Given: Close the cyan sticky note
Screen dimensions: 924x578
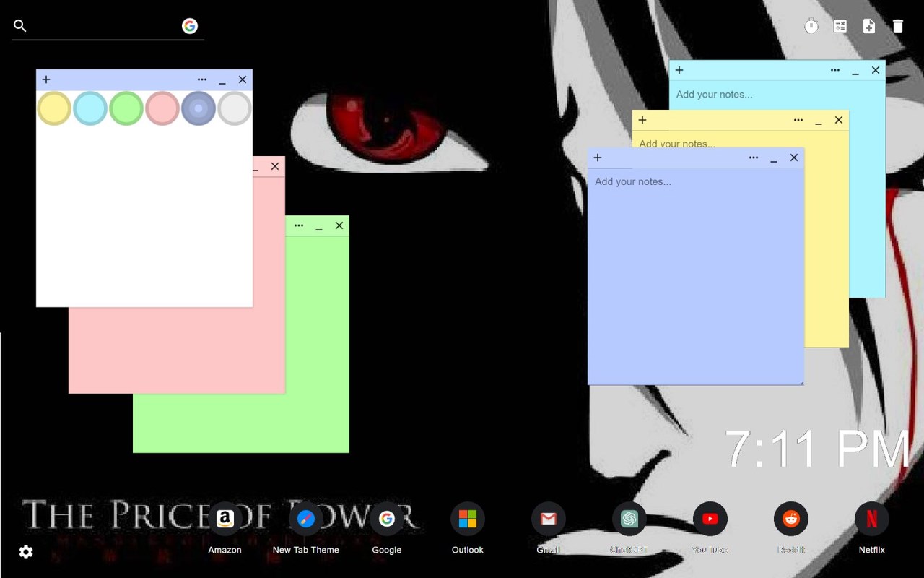Looking at the screenshot, I should (x=876, y=70).
